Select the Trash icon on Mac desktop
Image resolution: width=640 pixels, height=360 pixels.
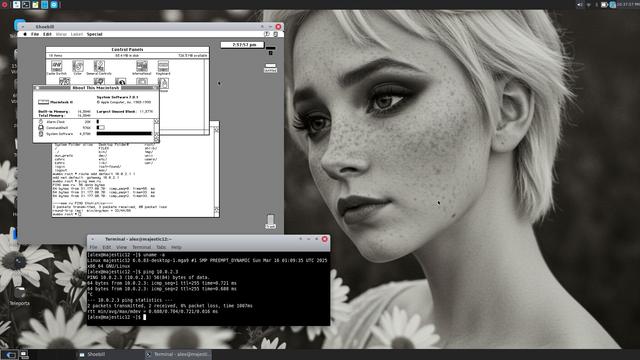270,221
